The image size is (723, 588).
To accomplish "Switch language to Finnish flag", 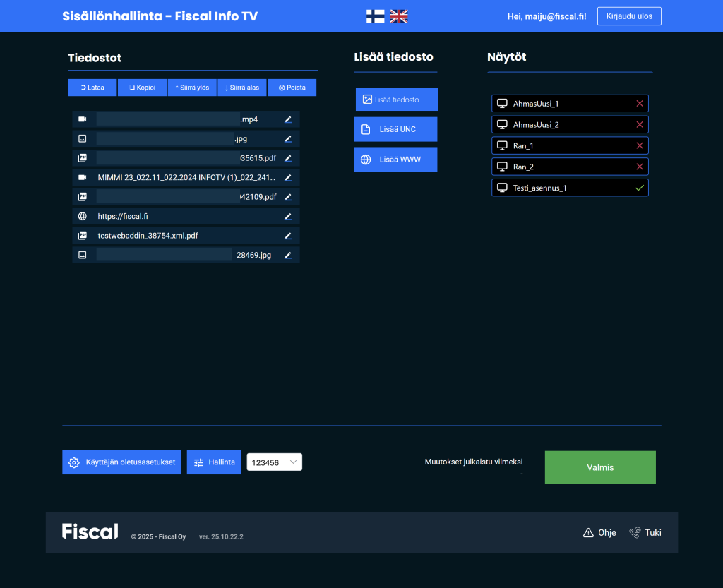I will pyautogui.click(x=375, y=16).
